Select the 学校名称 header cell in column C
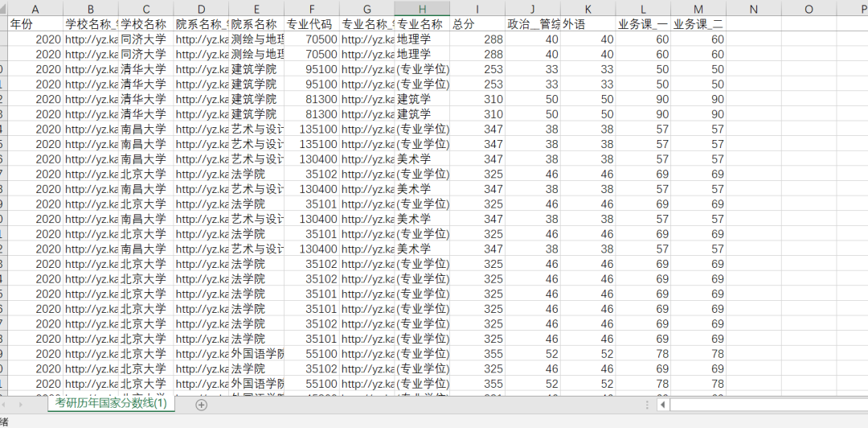868x428 pixels. pos(146,24)
